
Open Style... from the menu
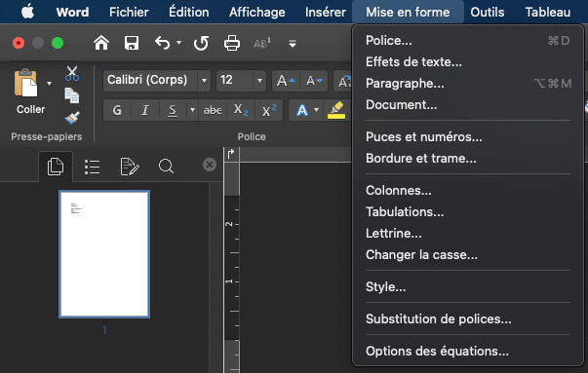coord(468,287)
